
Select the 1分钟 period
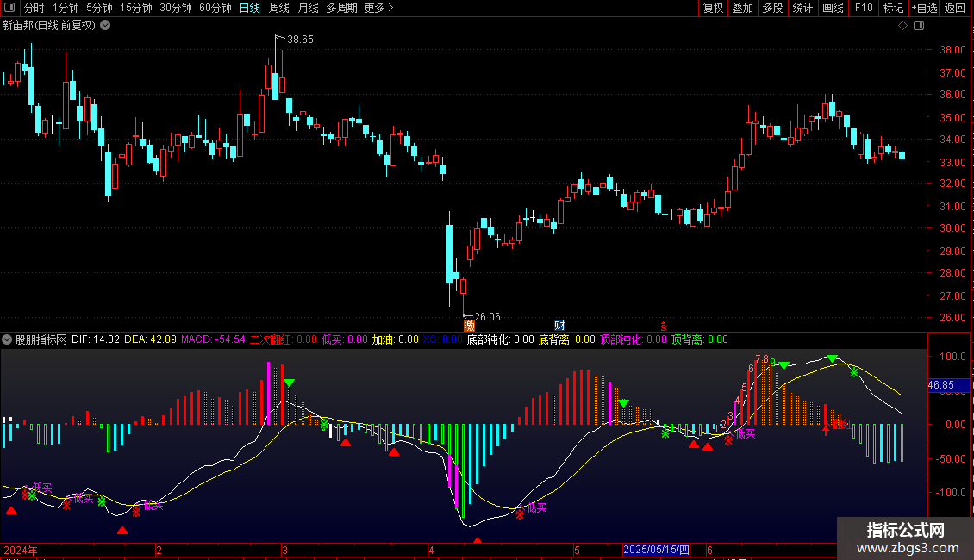66,8
